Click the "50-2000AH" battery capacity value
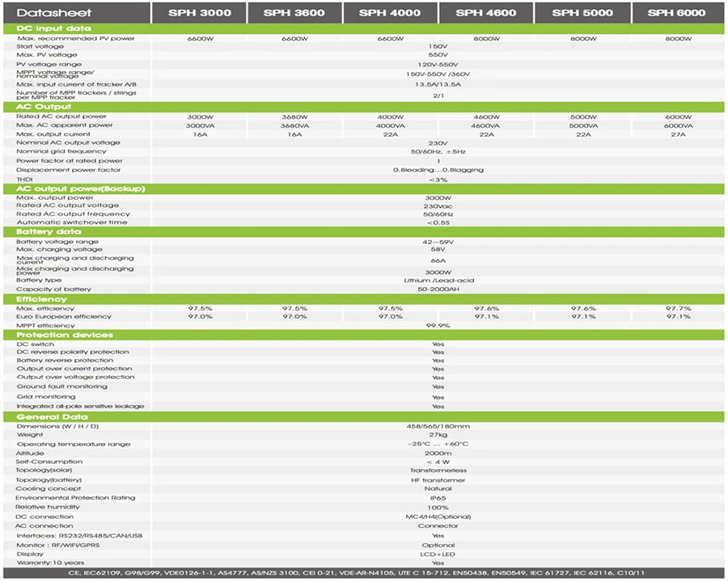The width and height of the screenshot is (728, 582). pos(438,289)
